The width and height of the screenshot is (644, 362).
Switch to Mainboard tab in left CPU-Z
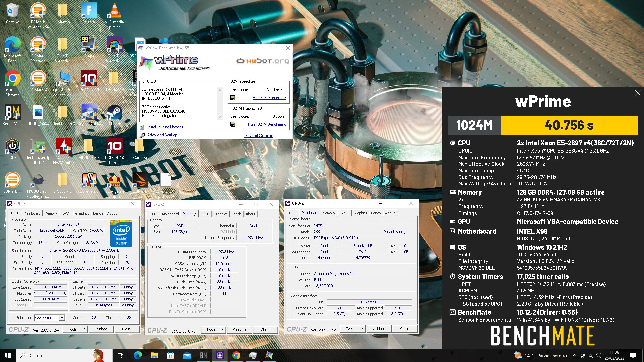tap(32, 213)
